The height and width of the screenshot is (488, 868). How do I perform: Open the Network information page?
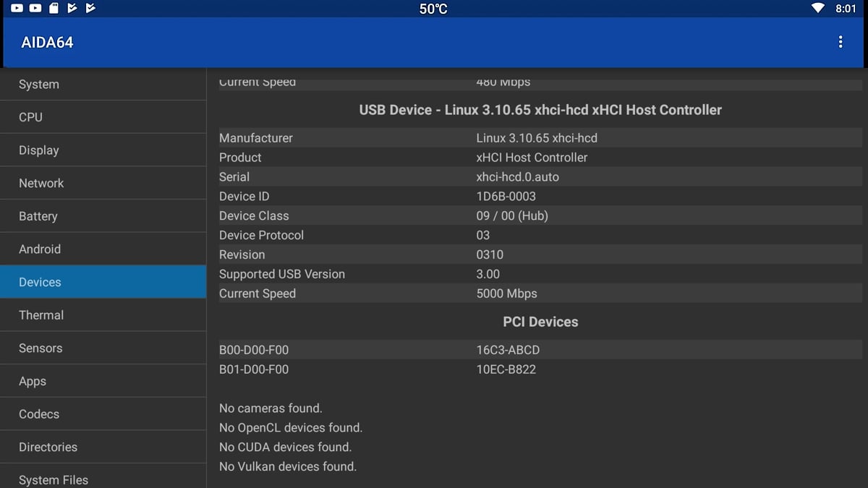pos(103,183)
